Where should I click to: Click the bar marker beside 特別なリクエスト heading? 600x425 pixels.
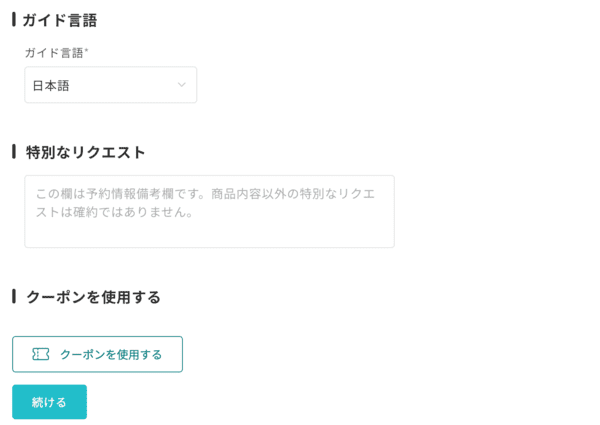point(14,152)
